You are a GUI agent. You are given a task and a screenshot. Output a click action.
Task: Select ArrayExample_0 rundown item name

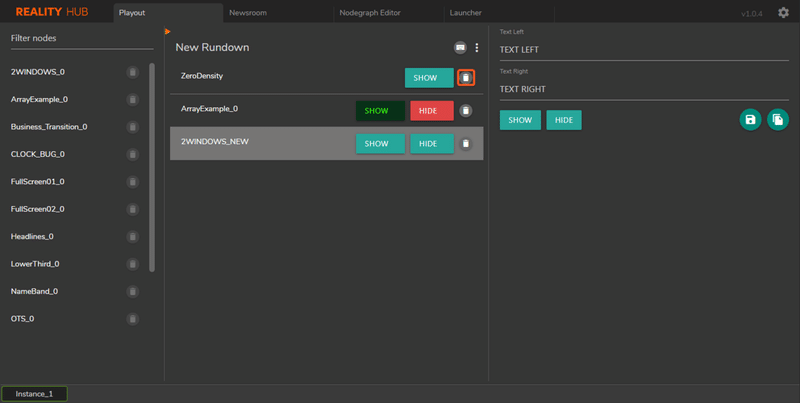[x=209, y=109]
